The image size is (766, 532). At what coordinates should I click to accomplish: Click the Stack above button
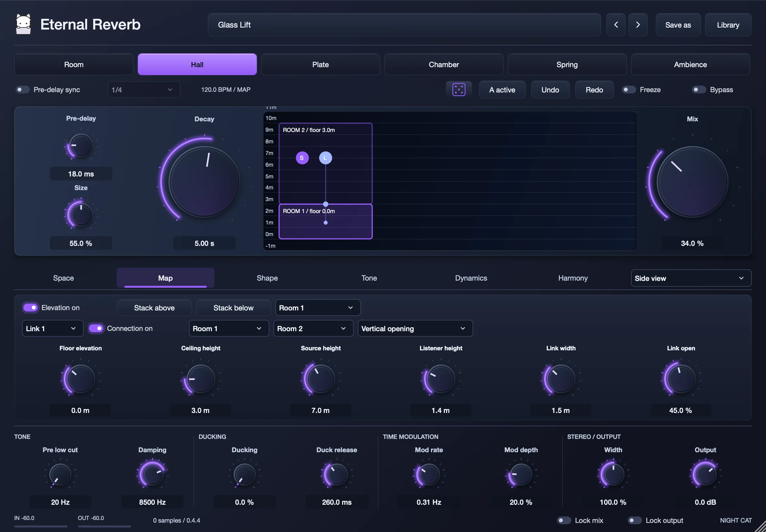pos(154,308)
